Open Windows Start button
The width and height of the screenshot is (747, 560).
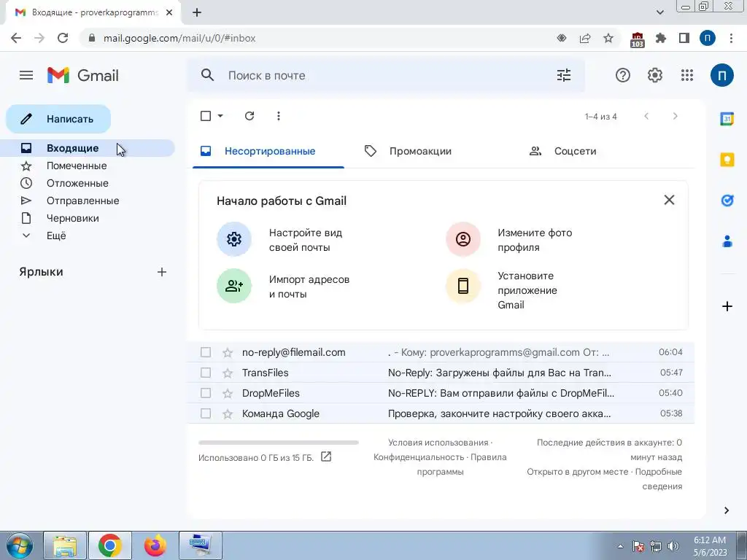tap(20, 545)
